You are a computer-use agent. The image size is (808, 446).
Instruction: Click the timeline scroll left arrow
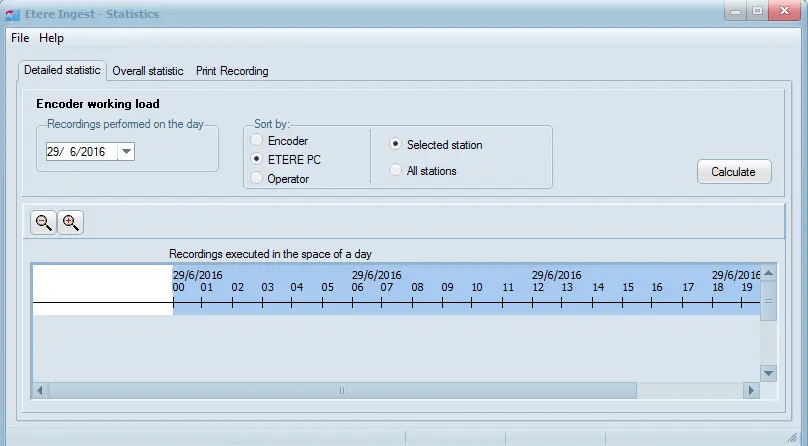tap(40, 390)
